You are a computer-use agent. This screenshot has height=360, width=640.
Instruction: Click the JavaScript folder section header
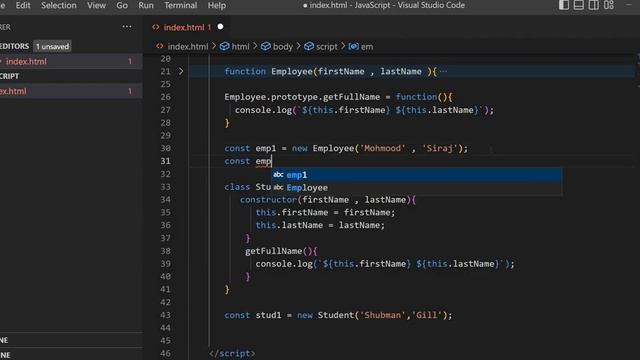(71, 76)
